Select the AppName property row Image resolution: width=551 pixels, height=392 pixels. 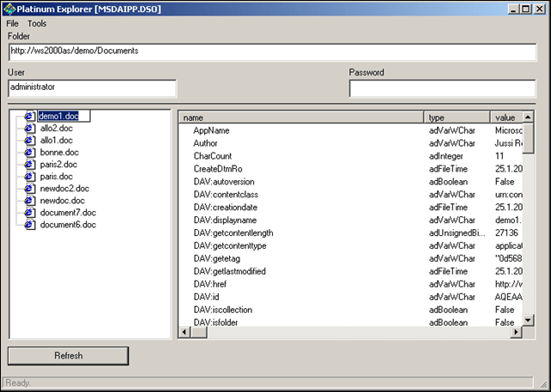[351, 130]
